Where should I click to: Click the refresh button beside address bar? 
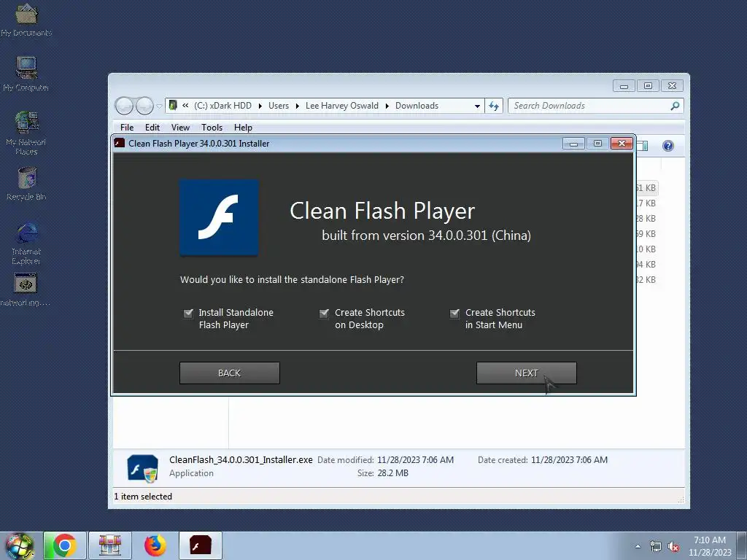coord(494,106)
